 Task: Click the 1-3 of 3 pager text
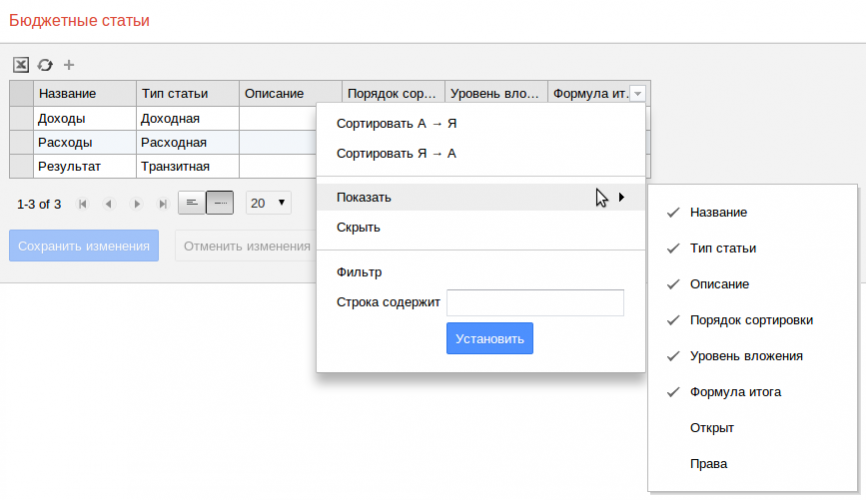(x=39, y=204)
